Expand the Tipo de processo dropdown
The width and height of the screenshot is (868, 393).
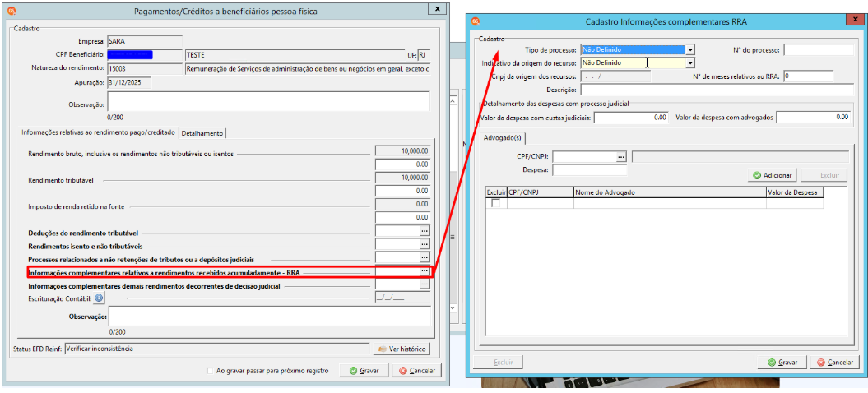pos(690,50)
